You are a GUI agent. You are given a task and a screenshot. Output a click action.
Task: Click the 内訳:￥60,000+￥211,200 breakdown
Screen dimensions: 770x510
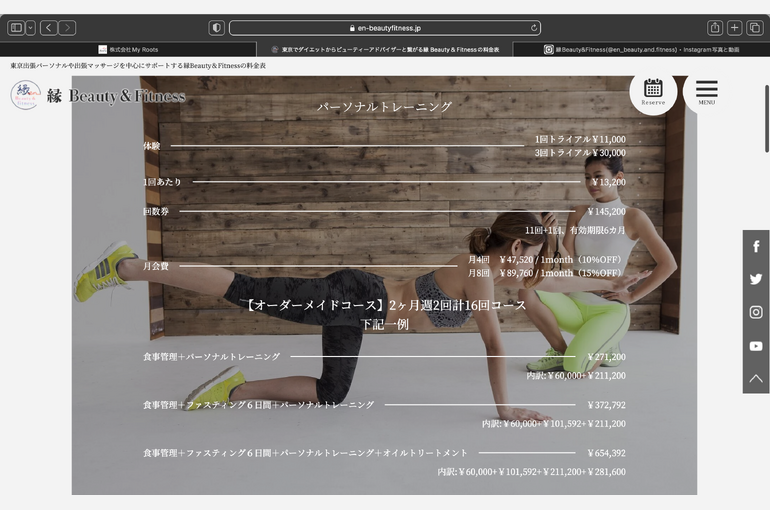pos(576,376)
